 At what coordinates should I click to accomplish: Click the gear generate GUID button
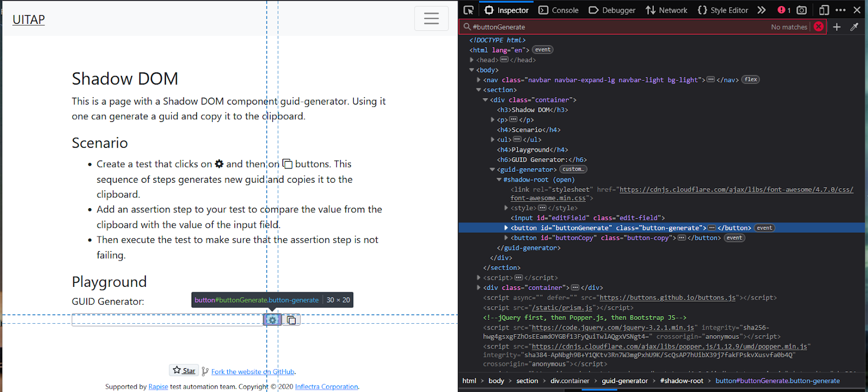pyautogui.click(x=272, y=320)
